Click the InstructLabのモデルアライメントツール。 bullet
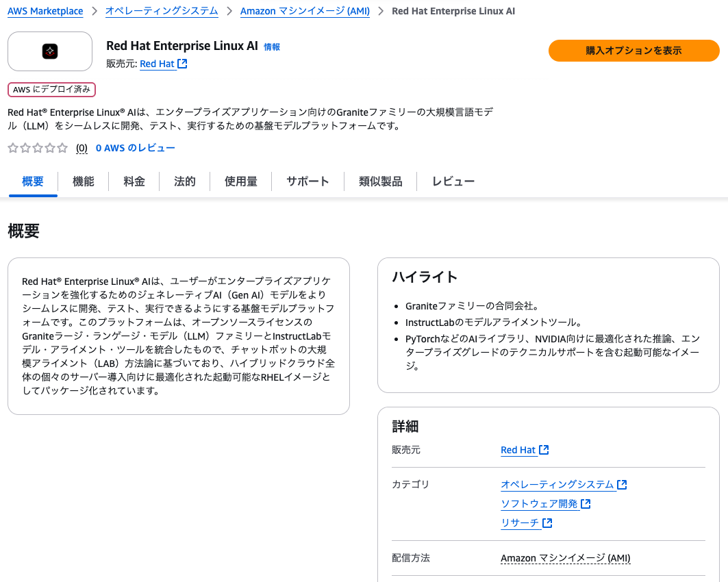This screenshot has width=728, height=582. point(494,322)
